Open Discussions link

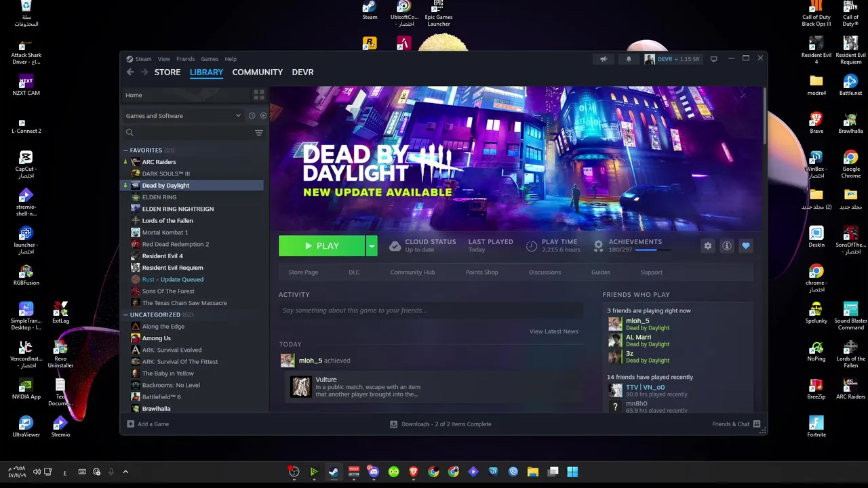pos(545,272)
